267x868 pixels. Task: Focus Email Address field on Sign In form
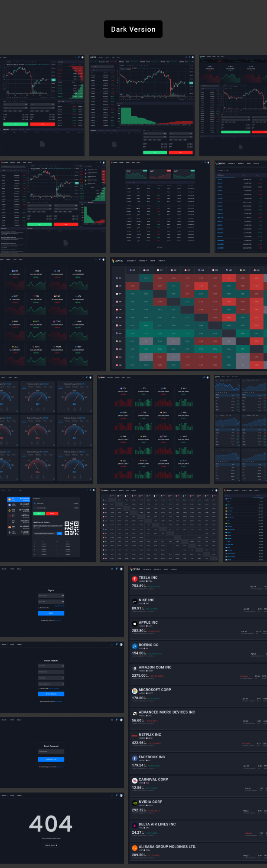click(51, 596)
